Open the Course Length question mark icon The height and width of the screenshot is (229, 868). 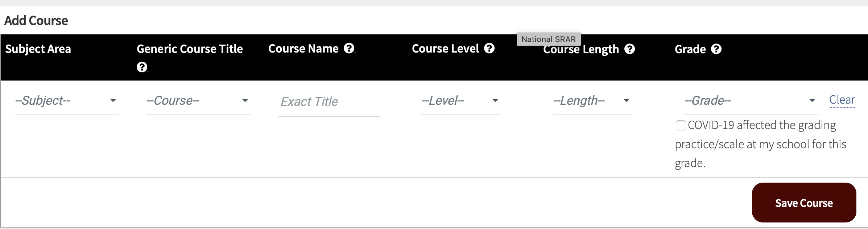629,49
